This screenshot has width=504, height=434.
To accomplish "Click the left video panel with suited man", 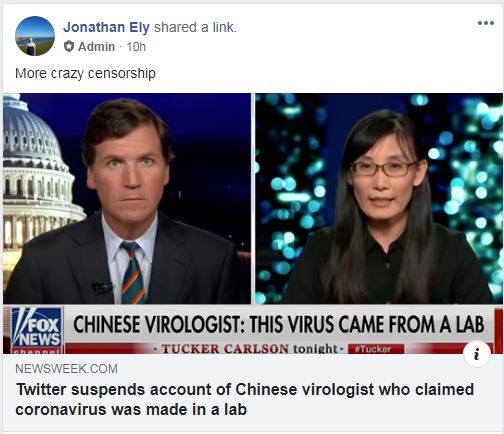I will click(x=127, y=199).
